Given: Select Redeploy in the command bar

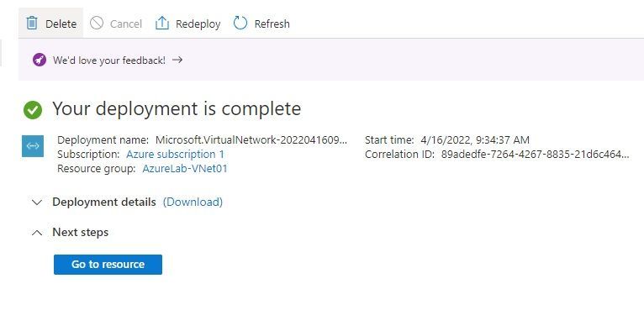Looking at the screenshot, I should (x=187, y=24).
